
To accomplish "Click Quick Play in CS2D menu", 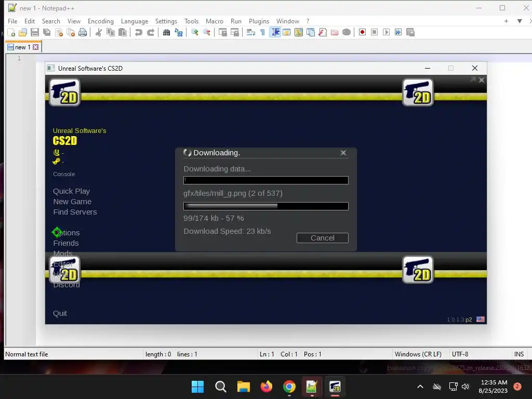I will click(72, 191).
